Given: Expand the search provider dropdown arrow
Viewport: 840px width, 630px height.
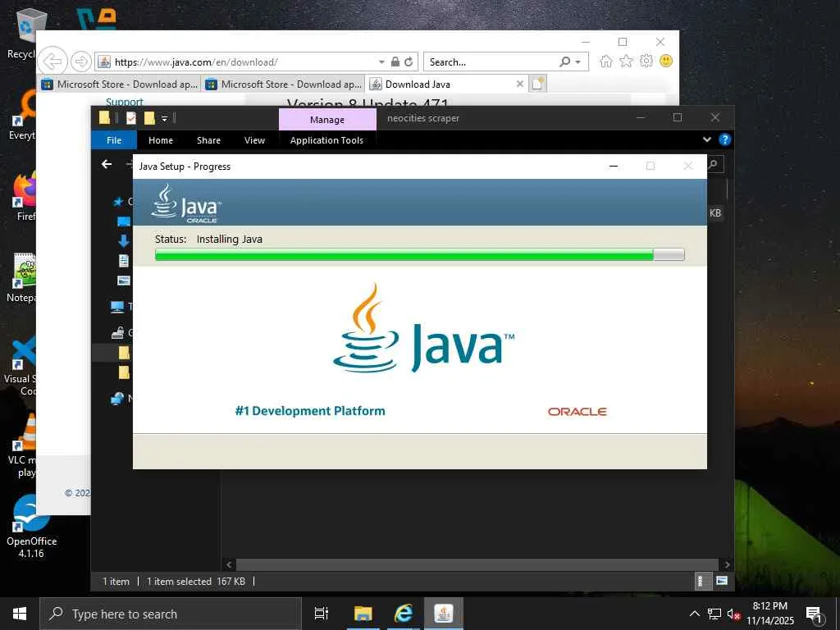Looking at the screenshot, I should click(x=578, y=62).
